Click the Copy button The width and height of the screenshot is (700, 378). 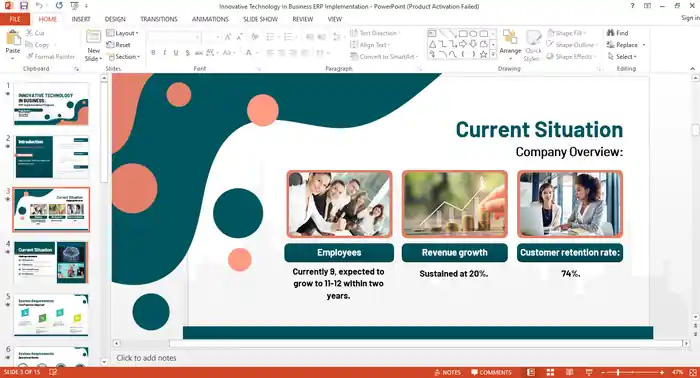pyautogui.click(x=38, y=45)
